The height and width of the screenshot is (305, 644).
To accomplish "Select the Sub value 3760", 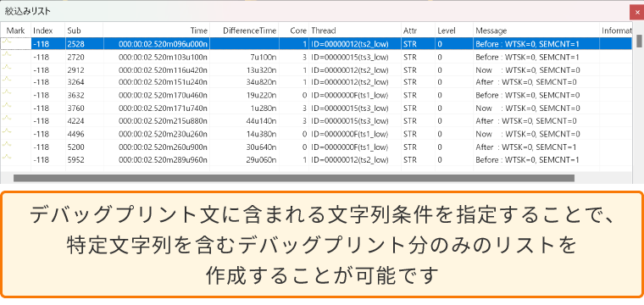I will (76, 108).
